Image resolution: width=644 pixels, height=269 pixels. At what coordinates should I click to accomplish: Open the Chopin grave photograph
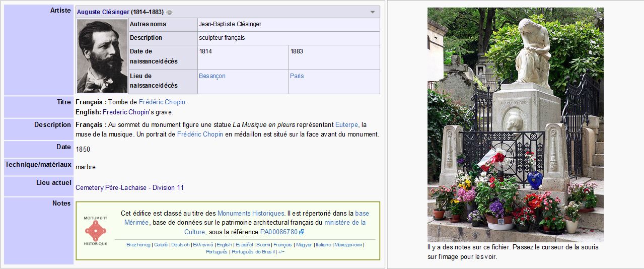tap(515, 124)
